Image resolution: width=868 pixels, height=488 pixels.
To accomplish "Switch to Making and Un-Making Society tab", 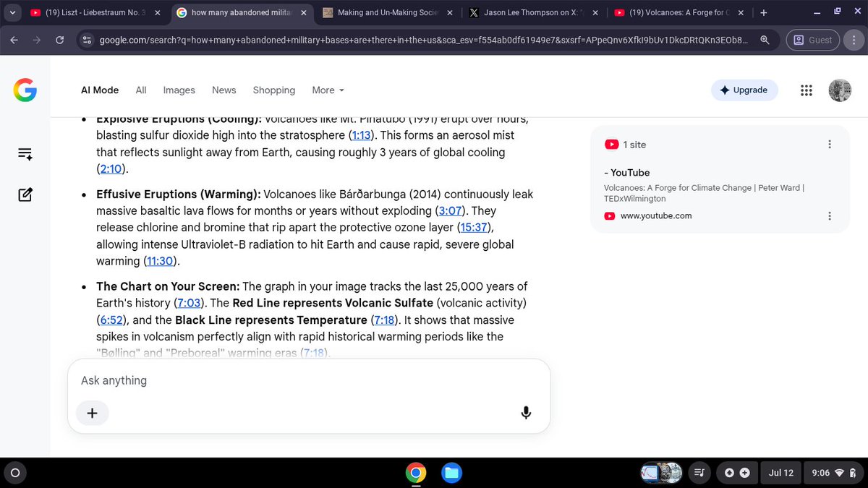I will click(x=388, y=12).
